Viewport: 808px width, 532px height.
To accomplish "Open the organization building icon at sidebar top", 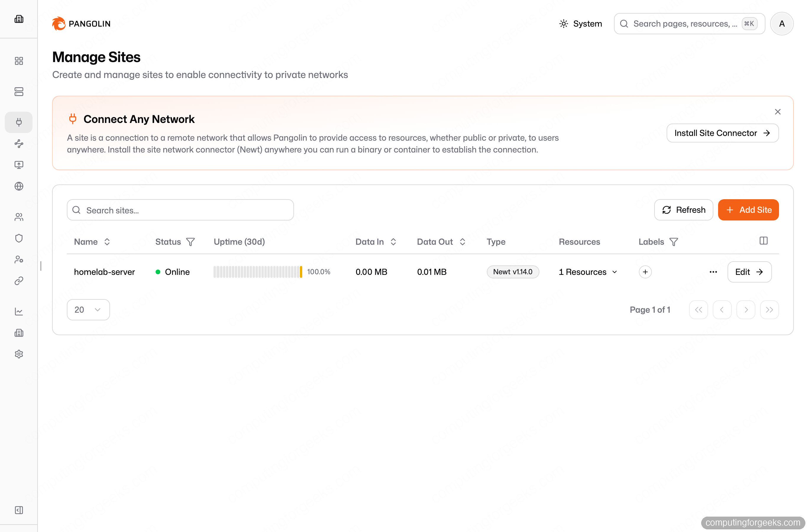I will click(19, 19).
